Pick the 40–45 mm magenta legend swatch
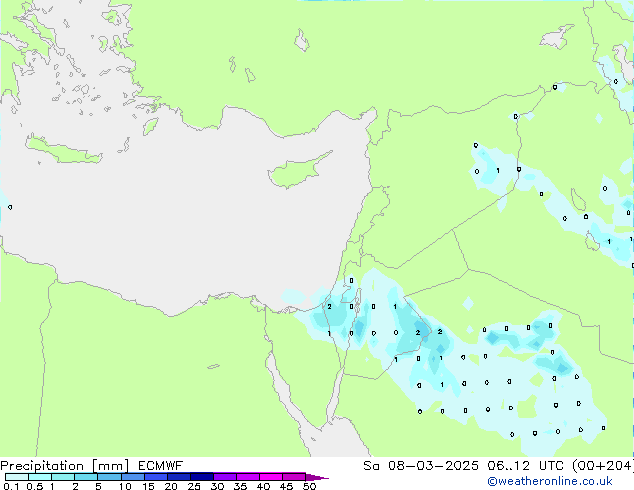This screenshot has height=490, width=634. 271,477
